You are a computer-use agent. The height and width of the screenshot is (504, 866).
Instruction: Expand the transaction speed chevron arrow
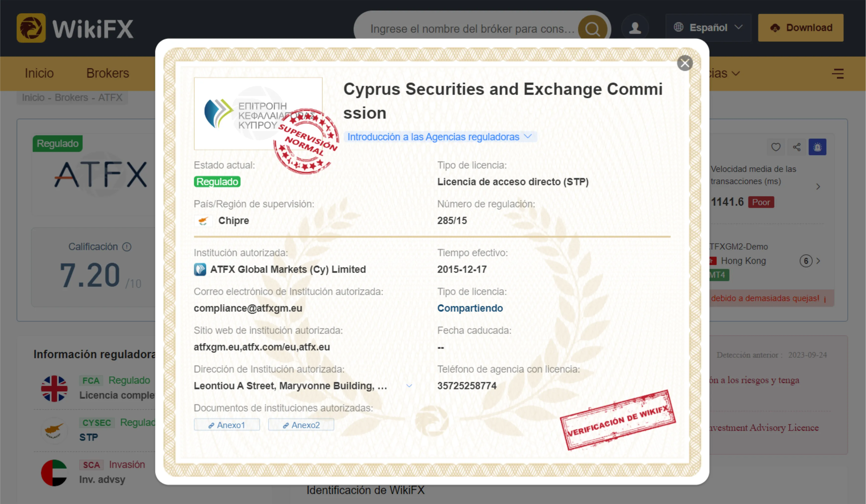(x=818, y=187)
